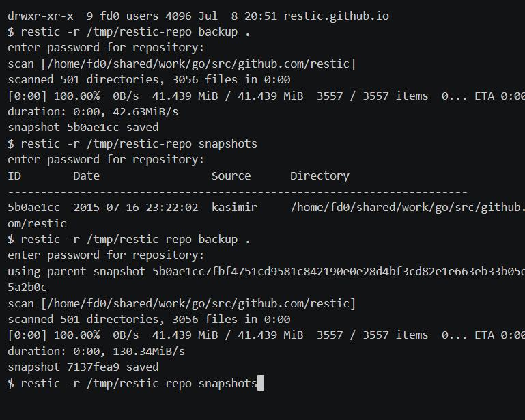Click the 'ID' column header
The image size is (525, 420).
tap(14, 176)
